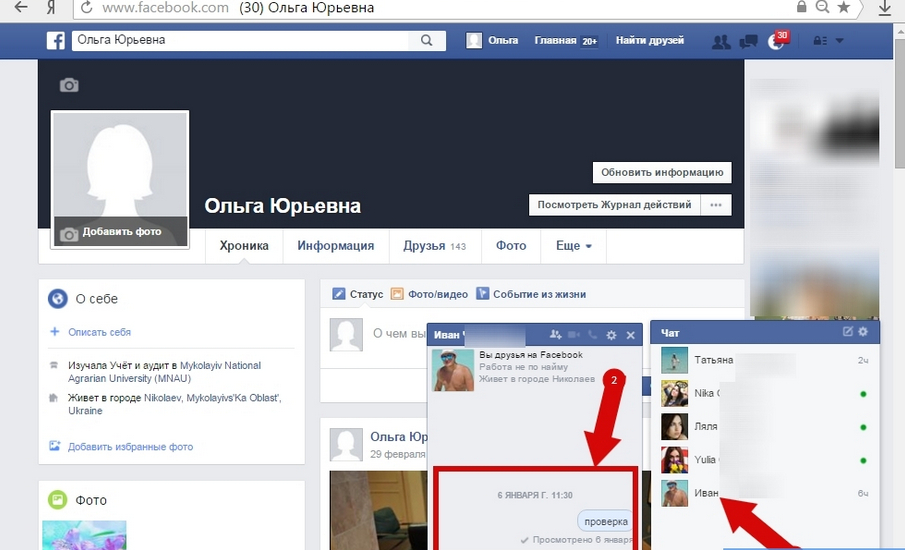The width and height of the screenshot is (905, 550).
Task: Open flower photo thumbnail in Фото section
Action: click(x=84, y=536)
